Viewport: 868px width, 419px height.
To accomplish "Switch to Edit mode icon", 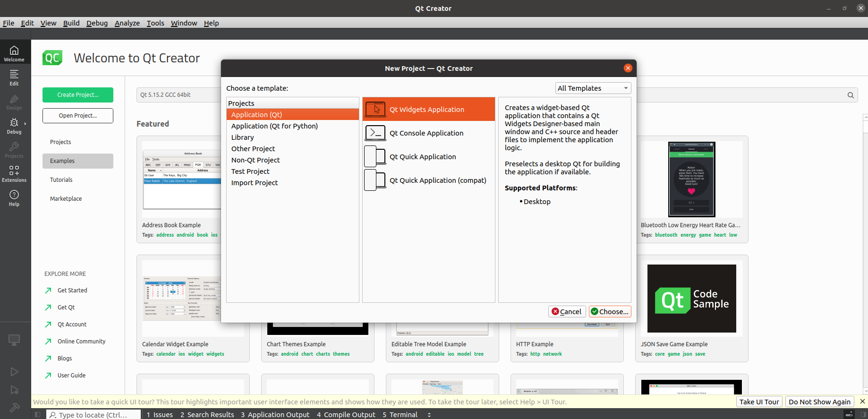I will pos(14,77).
